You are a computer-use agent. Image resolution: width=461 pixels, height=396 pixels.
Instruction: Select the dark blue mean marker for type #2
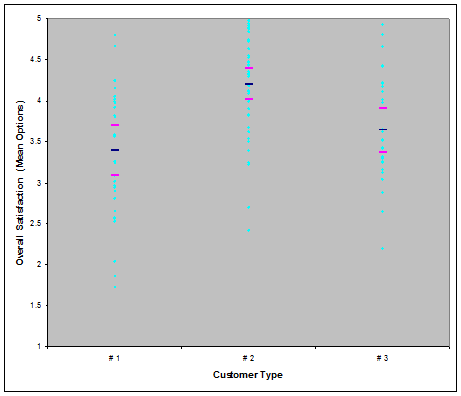pos(249,84)
